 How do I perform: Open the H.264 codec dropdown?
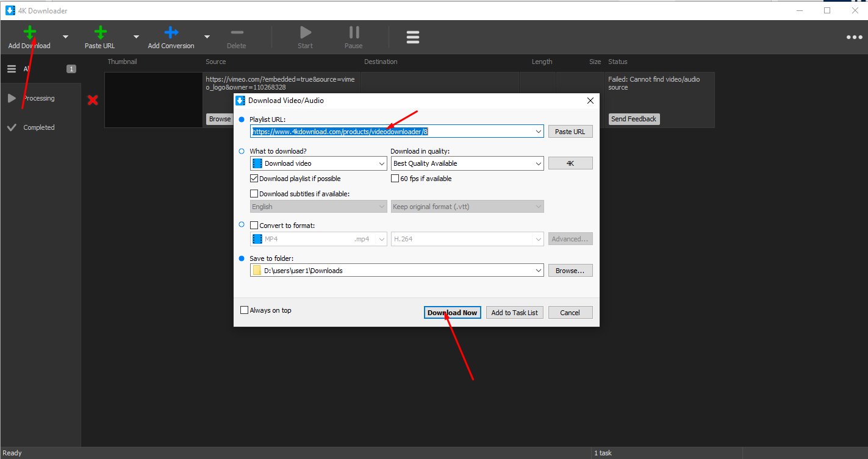pos(539,239)
